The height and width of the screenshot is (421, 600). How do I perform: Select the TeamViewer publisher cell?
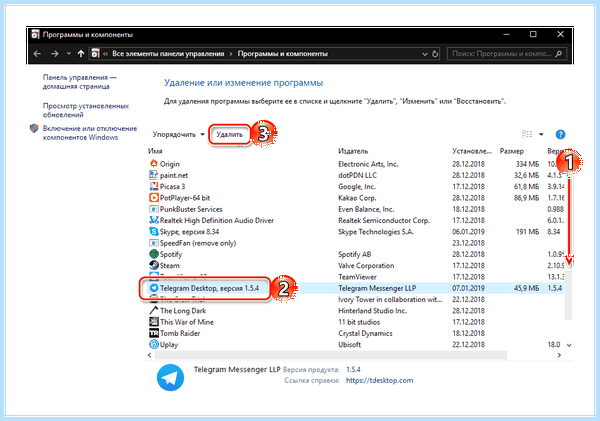pyautogui.click(x=357, y=277)
